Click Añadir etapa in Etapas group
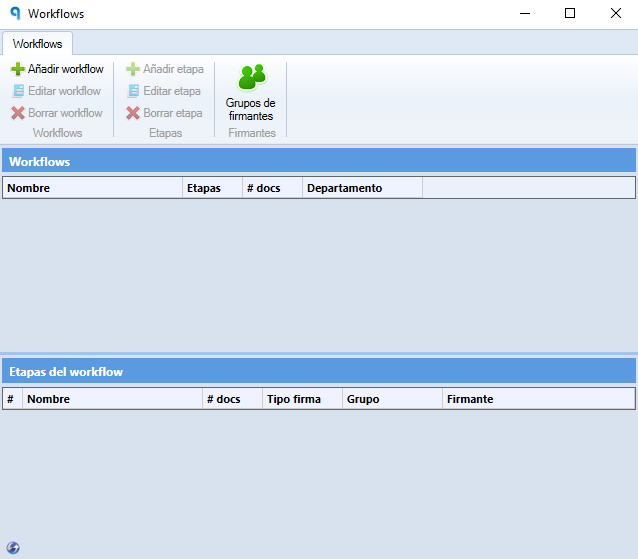This screenshot has width=638, height=559. click(x=165, y=69)
